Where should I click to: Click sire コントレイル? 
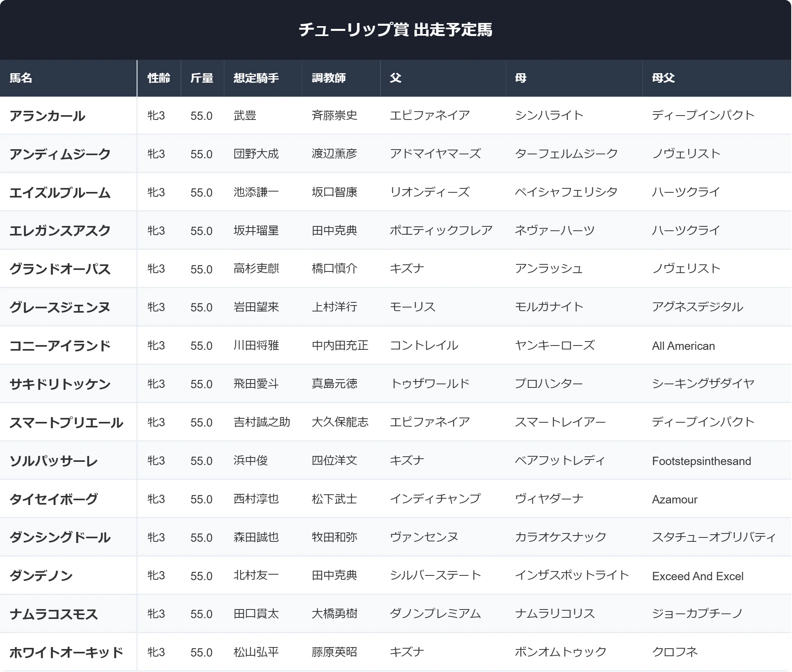(424, 345)
